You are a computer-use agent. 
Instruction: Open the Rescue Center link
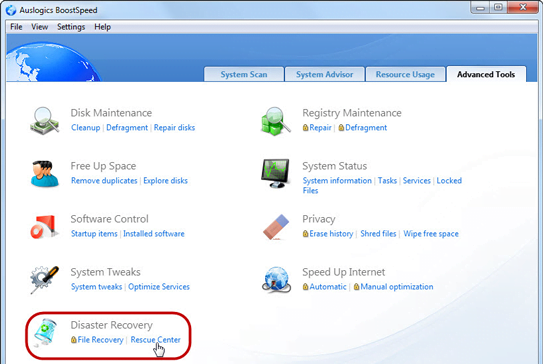155,339
